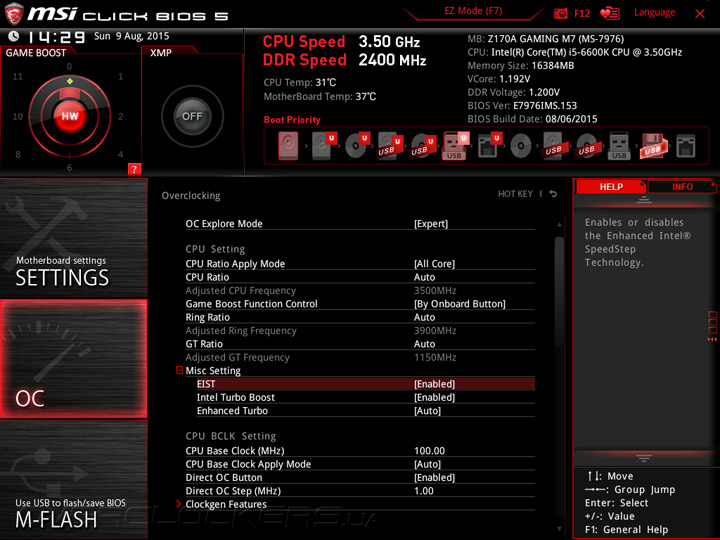Open Game Boost Function Control option
The image size is (720, 540).
(x=460, y=304)
